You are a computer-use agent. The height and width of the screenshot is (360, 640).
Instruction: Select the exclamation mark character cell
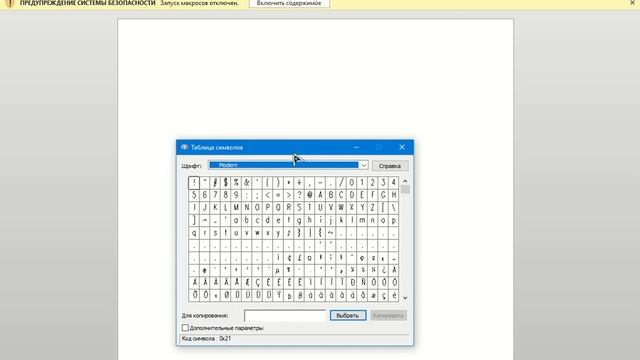(194, 182)
